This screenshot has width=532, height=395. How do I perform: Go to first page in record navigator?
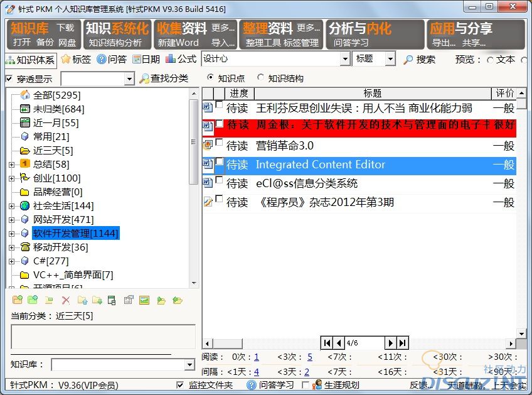327,343
